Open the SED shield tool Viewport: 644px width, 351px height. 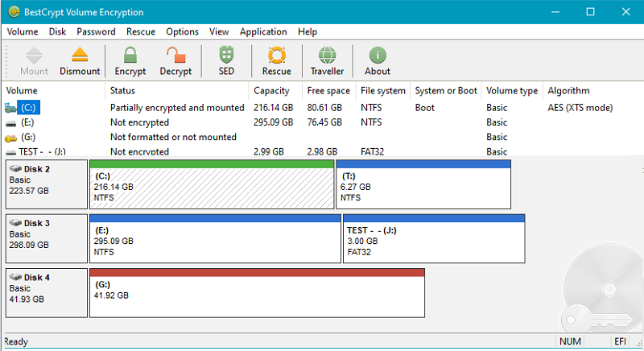tap(226, 56)
